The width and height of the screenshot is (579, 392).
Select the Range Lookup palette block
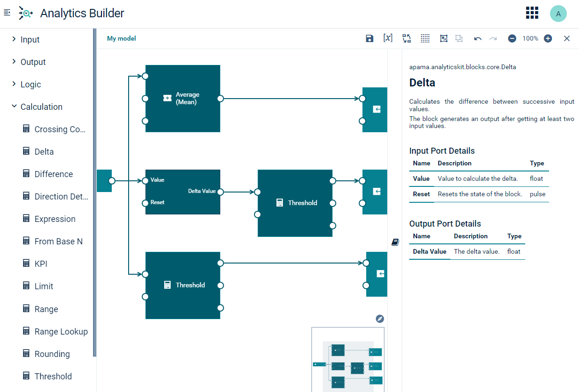tap(55, 332)
